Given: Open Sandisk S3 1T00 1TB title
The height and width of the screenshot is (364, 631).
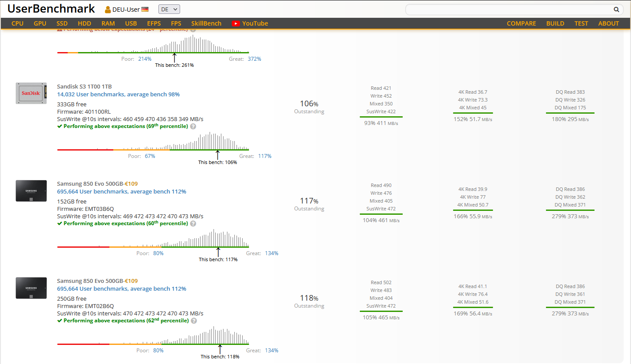Looking at the screenshot, I should 84,86.
